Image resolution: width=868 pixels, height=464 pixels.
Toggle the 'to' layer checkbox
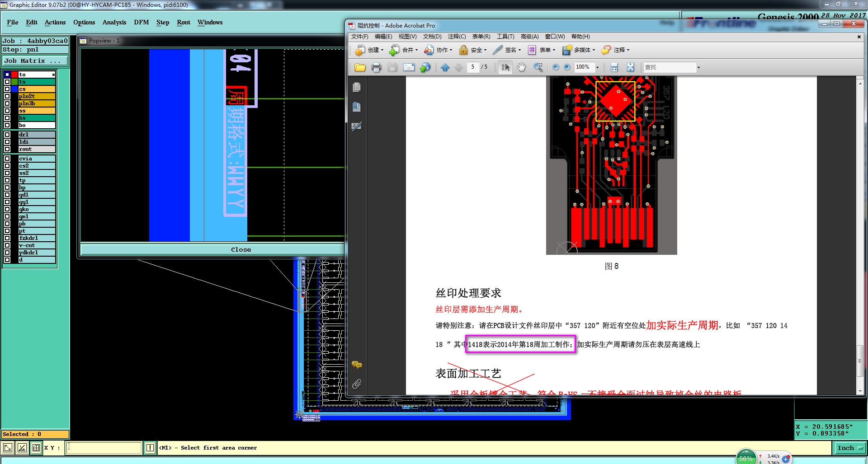[x=7, y=75]
